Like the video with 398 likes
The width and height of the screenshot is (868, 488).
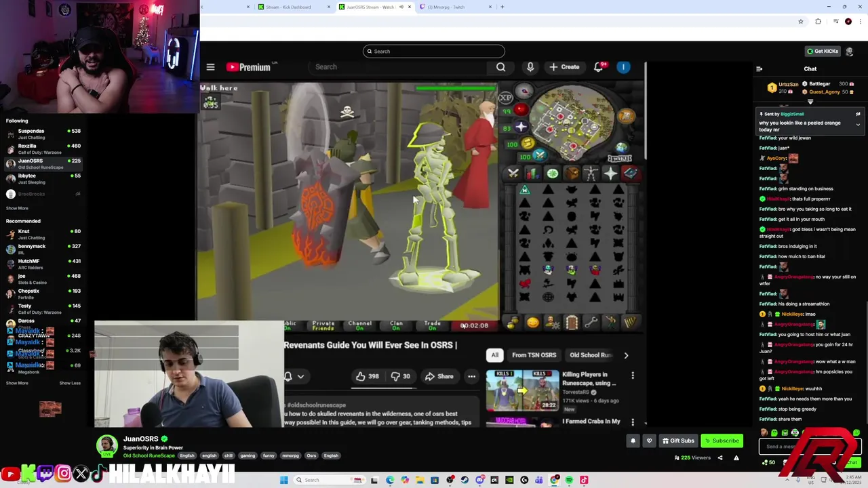366,376
